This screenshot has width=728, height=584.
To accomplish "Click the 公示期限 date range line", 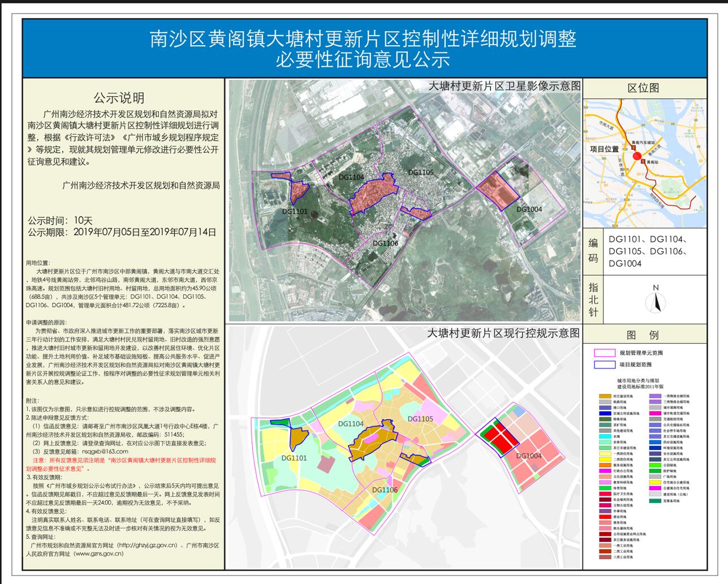I will [122, 232].
